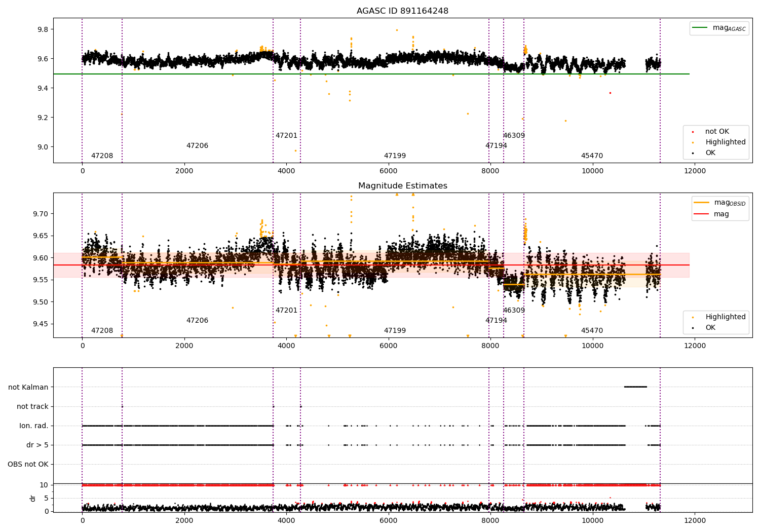Screen dimensions: 760x532
Task: Click obsid label 47199 in the top plot
Action: 395,156
